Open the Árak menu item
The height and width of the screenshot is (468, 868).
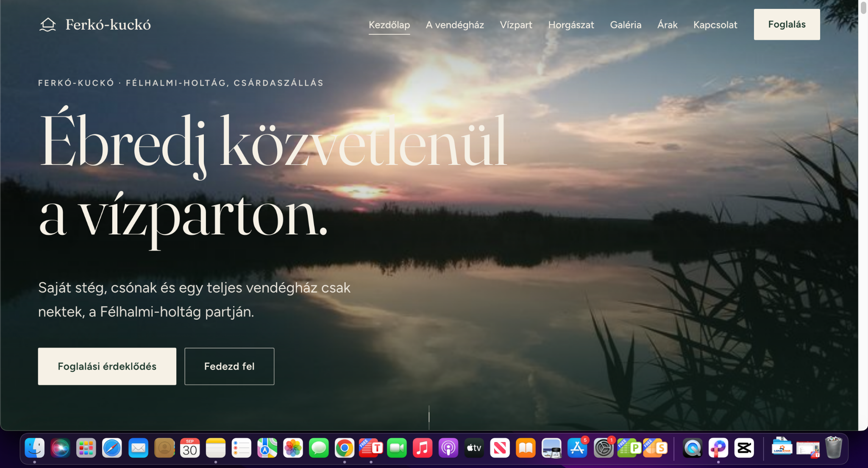click(667, 25)
